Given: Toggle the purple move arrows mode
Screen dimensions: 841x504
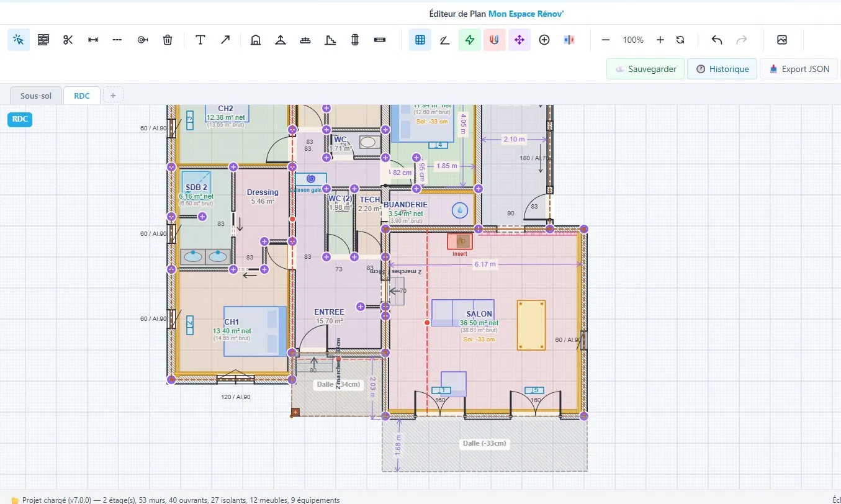Looking at the screenshot, I should (x=519, y=40).
